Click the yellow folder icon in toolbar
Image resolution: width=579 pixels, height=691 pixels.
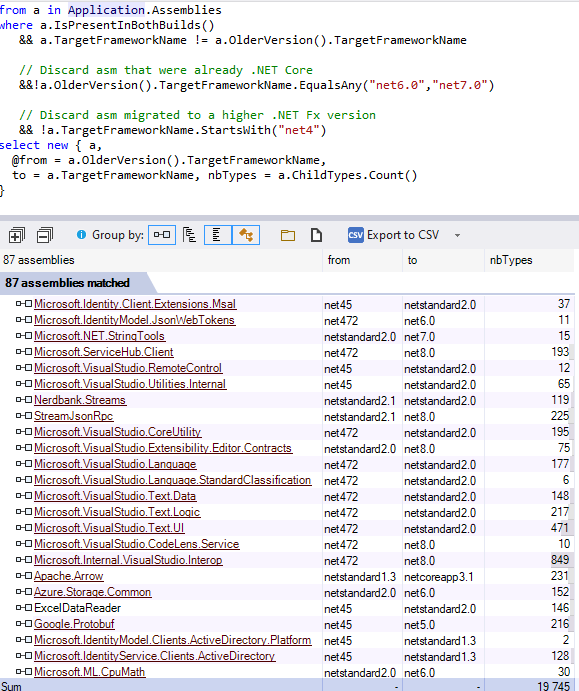288,235
